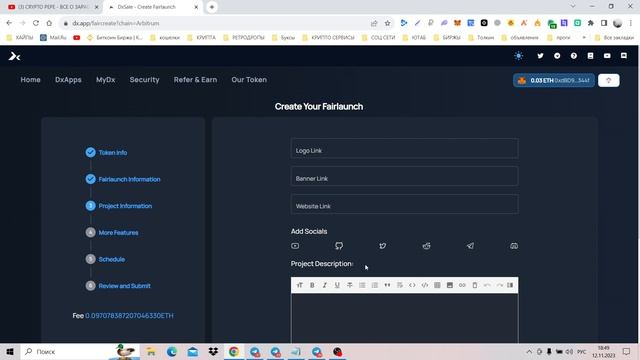Click the Logo Link input field
640x360 pixels.
click(x=404, y=149)
